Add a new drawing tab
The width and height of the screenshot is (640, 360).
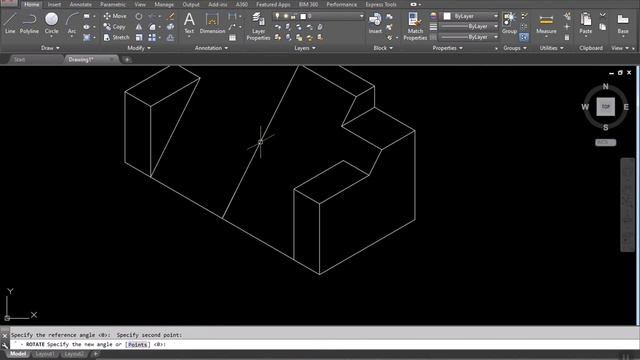tap(127, 60)
